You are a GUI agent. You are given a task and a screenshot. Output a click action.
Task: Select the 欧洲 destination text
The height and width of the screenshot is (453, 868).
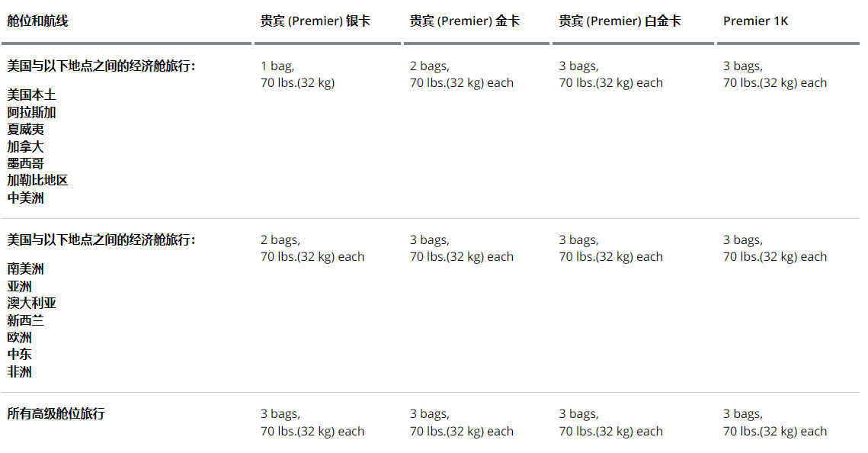point(20,338)
